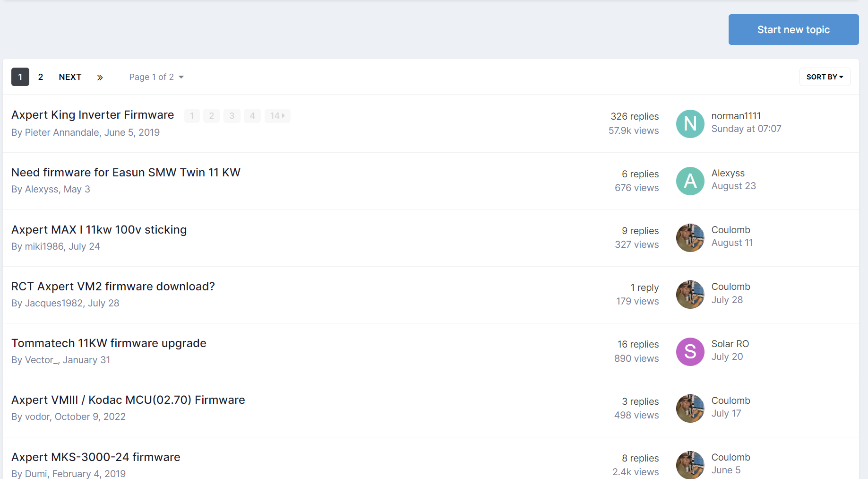View Pieter Annandale's author profile
This screenshot has width=868, height=479.
[62, 132]
